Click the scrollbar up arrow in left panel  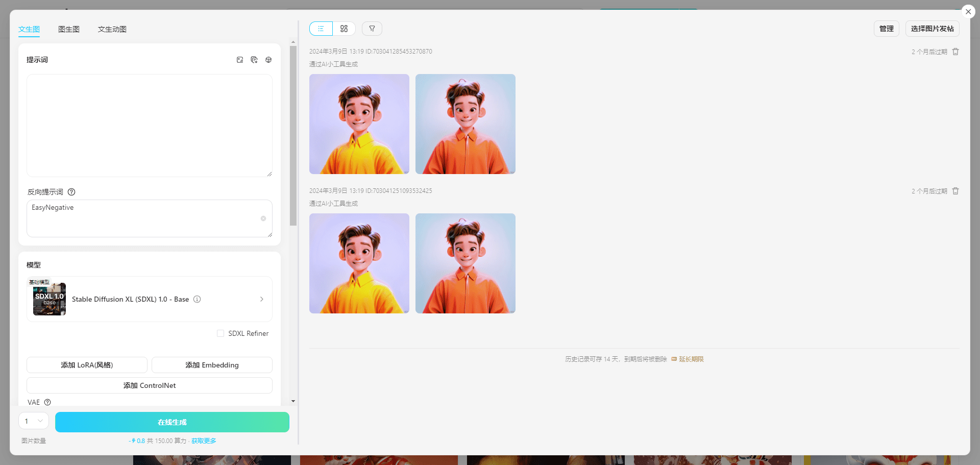coord(293,42)
